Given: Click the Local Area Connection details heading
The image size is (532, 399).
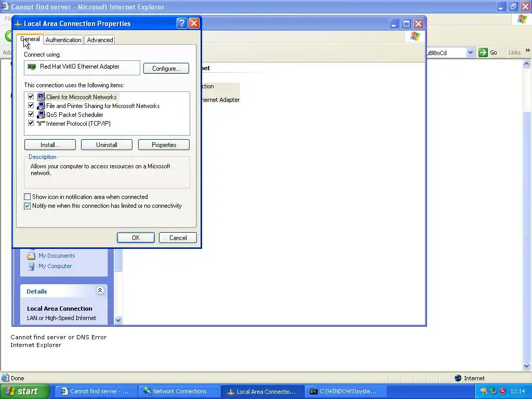Looking at the screenshot, I should click(x=59, y=309).
